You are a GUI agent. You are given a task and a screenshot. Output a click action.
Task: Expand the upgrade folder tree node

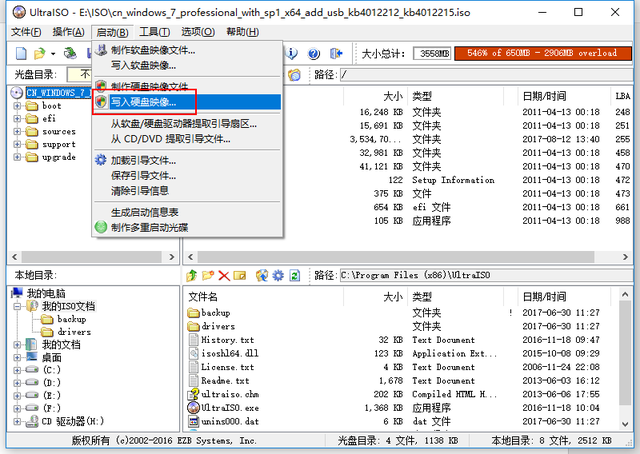[17, 157]
